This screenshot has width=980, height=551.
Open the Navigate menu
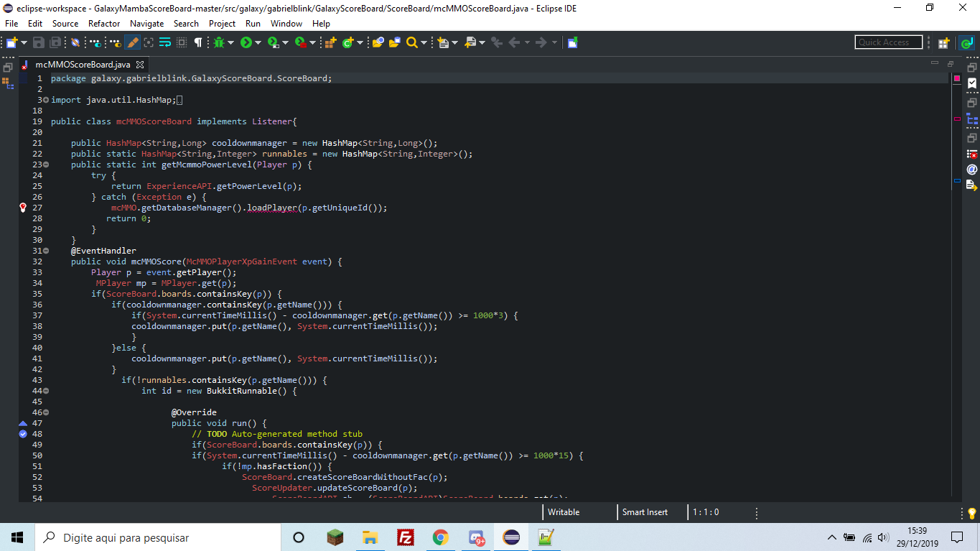pyautogui.click(x=146, y=23)
